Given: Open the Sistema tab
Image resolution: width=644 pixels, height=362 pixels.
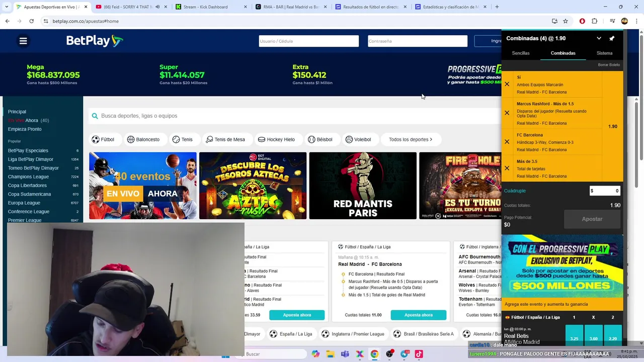Looking at the screenshot, I should [x=604, y=53].
